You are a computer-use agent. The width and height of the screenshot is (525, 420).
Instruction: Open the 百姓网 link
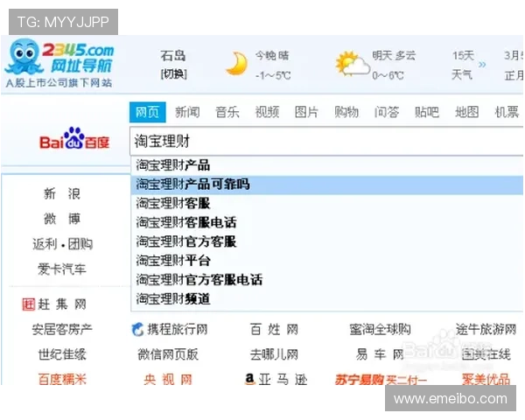point(274,330)
